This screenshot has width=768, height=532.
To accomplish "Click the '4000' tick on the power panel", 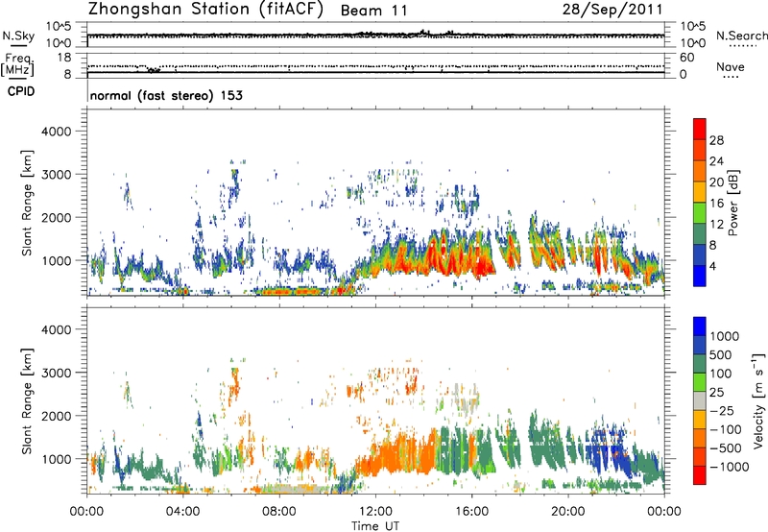I will click(x=57, y=132).
